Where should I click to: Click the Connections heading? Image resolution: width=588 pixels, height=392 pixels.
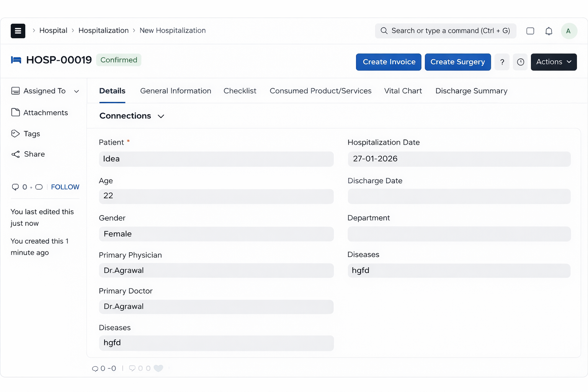pos(125,116)
